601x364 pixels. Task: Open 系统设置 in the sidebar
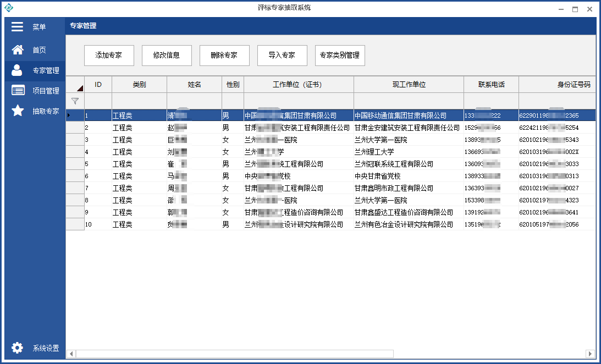[35, 348]
